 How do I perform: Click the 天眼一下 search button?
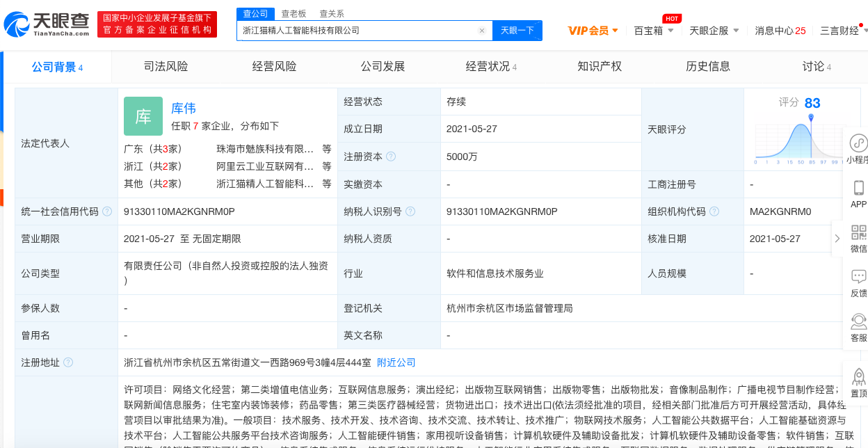pyautogui.click(x=517, y=31)
